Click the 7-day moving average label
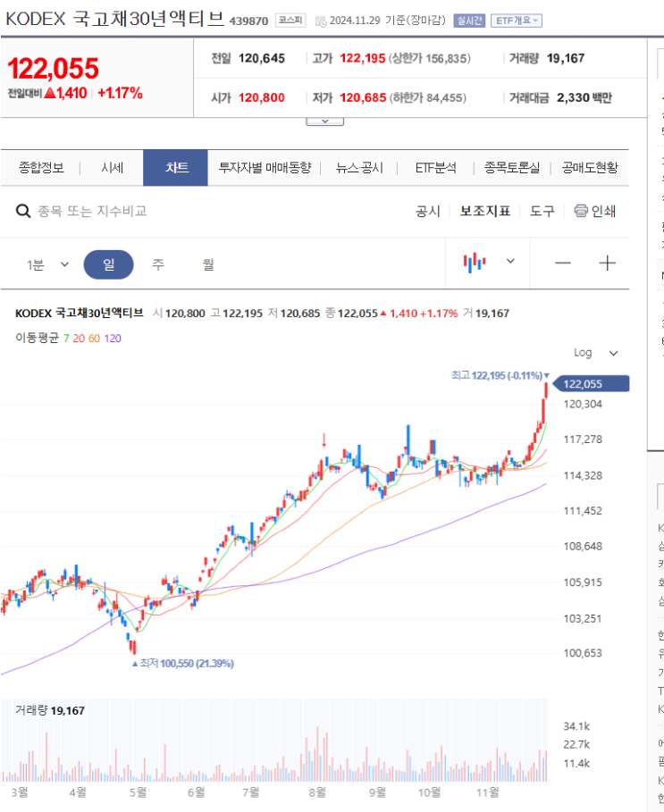Image resolution: width=664 pixels, height=812 pixels. [66, 339]
